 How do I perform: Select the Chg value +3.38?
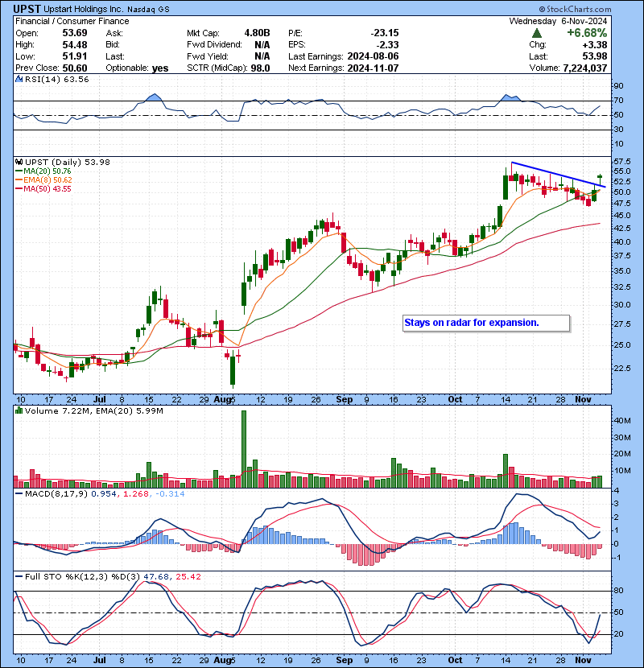(594, 45)
